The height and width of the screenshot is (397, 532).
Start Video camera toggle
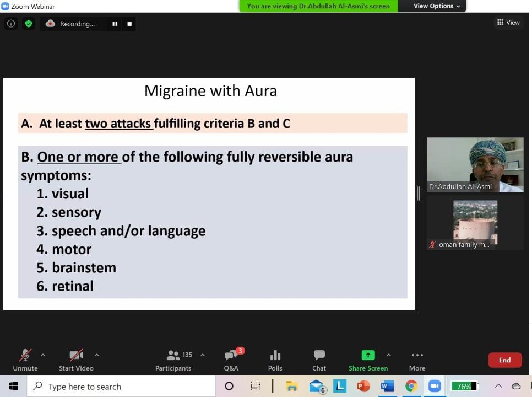pos(76,360)
